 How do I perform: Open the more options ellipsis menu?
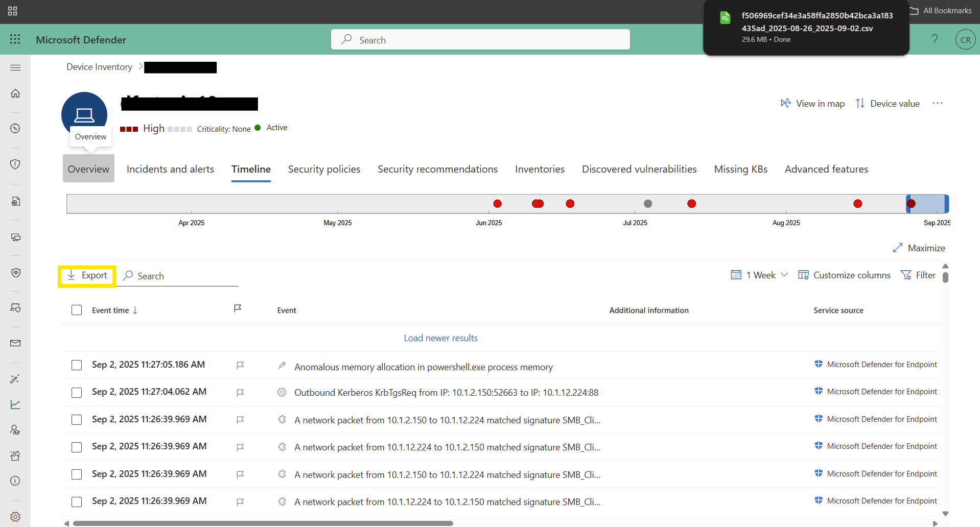pyautogui.click(x=937, y=103)
